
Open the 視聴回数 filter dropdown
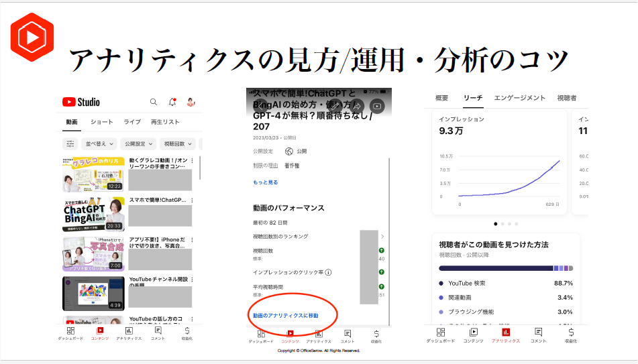coord(177,143)
